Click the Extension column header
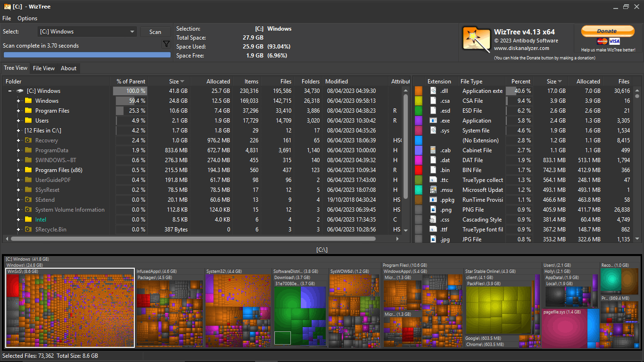This screenshot has width=644, height=362. (439, 82)
